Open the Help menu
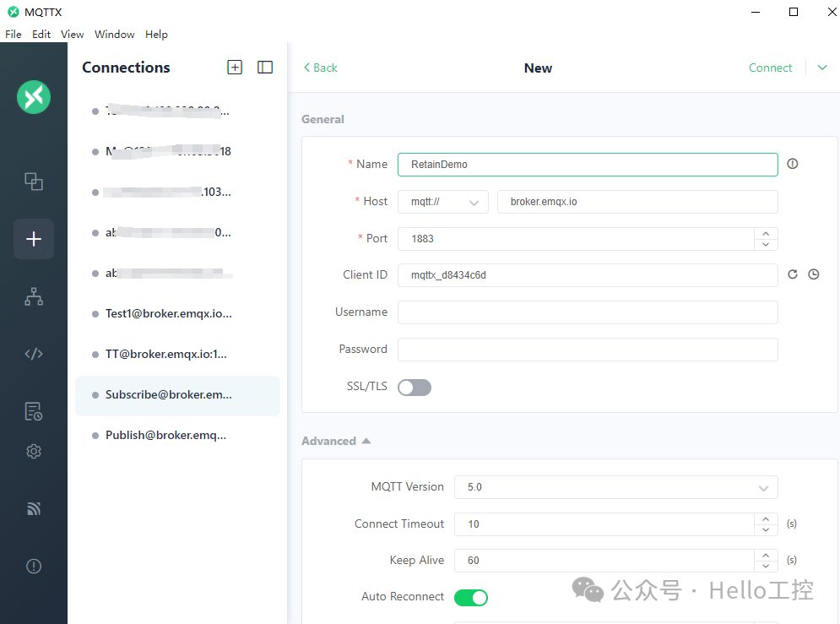Image resolution: width=840 pixels, height=624 pixels. point(156,35)
